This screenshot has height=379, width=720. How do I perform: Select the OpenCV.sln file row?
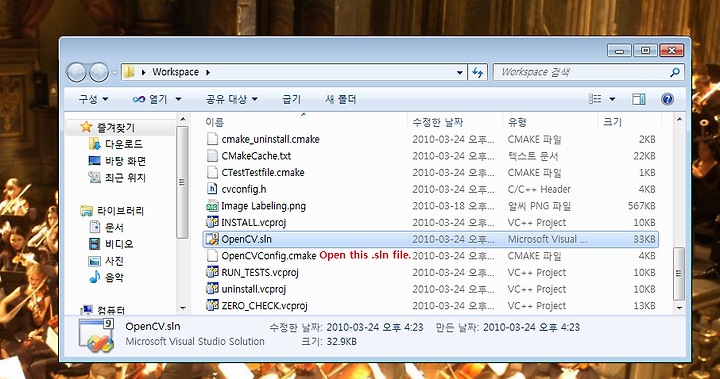[431, 239]
